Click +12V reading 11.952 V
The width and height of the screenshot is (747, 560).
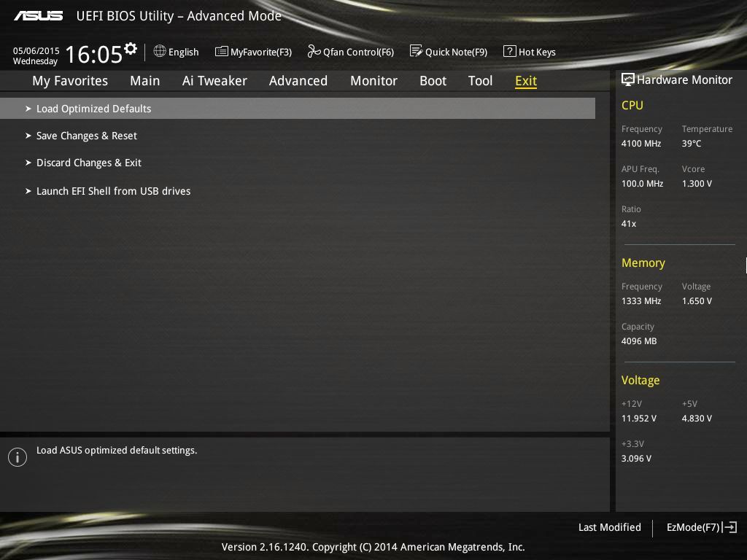pos(639,418)
